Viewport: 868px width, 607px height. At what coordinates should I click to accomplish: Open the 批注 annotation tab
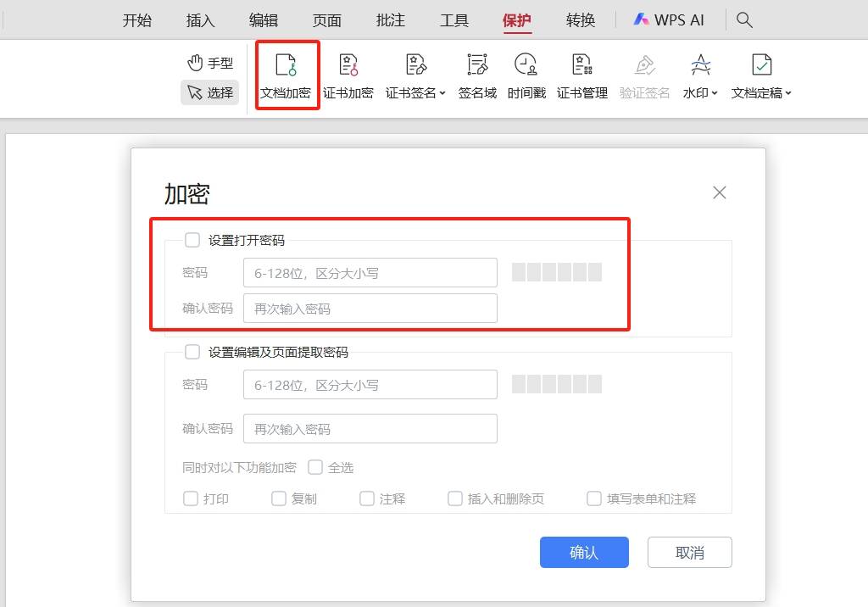click(x=390, y=20)
